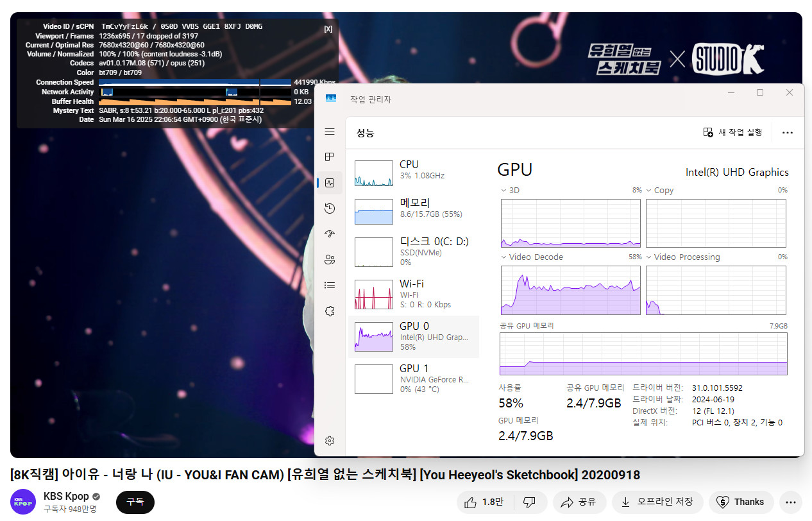Image resolution: width=812 pixels, height=521 pixels.
Task: Open video more actions (three dots)
Action: click(x=791, y=502)
